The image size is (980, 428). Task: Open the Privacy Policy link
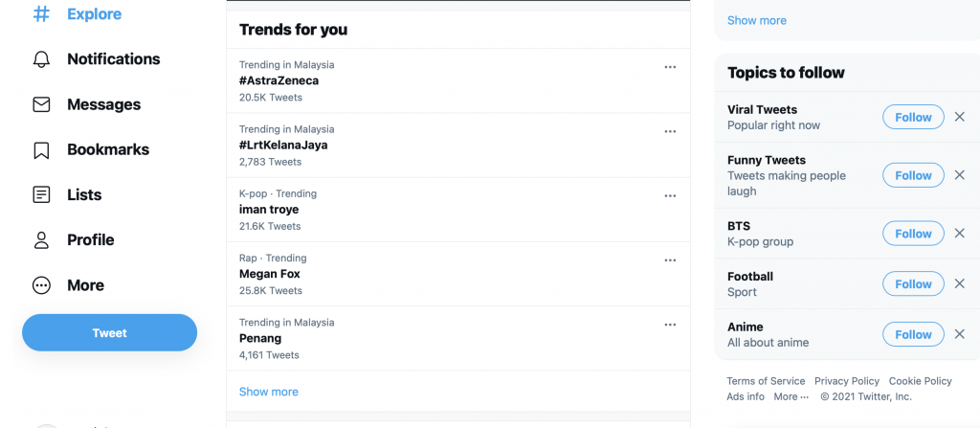click(847, 381)
